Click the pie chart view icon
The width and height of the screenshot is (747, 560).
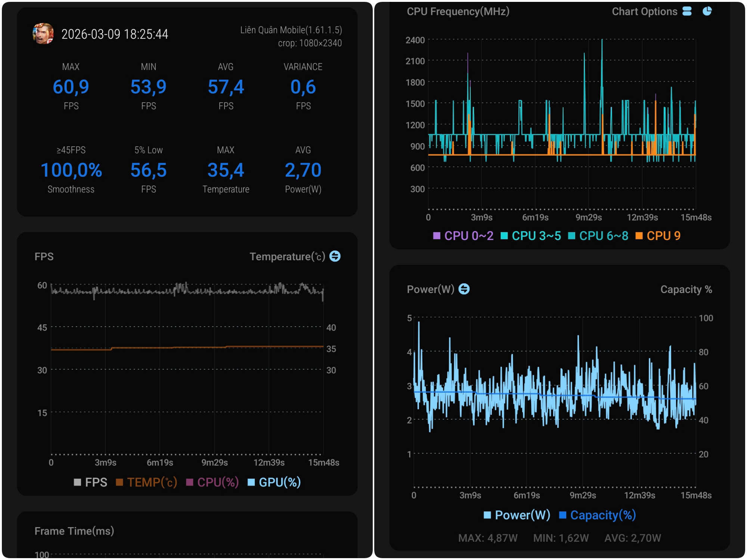[707, 11]
